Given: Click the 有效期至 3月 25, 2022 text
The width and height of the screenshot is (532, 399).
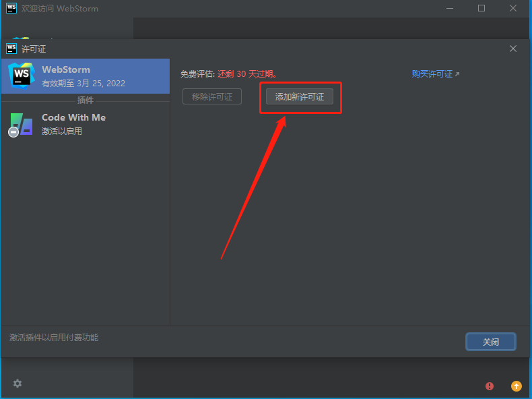Looking at the screenshot, I should tap(84, 83).
